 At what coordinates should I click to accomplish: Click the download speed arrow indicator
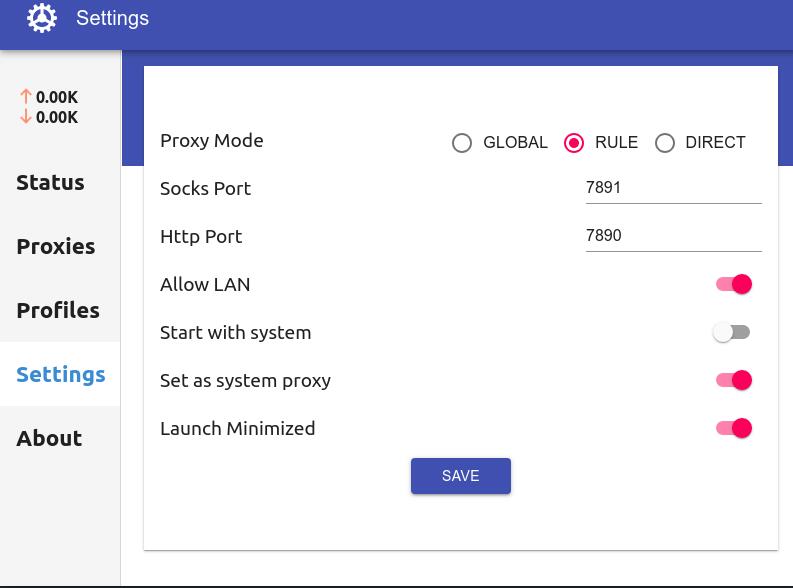[26, 117]
